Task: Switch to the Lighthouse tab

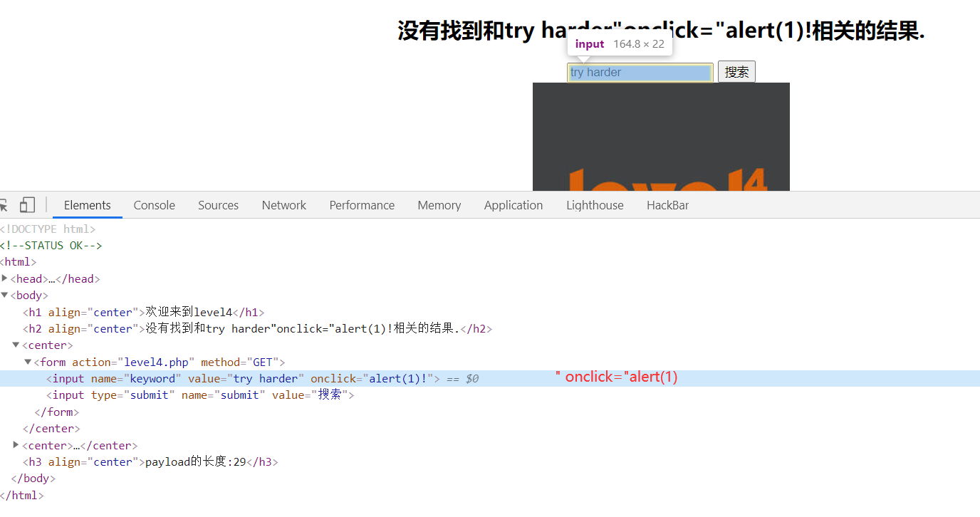Action: (x=595, y=205)
